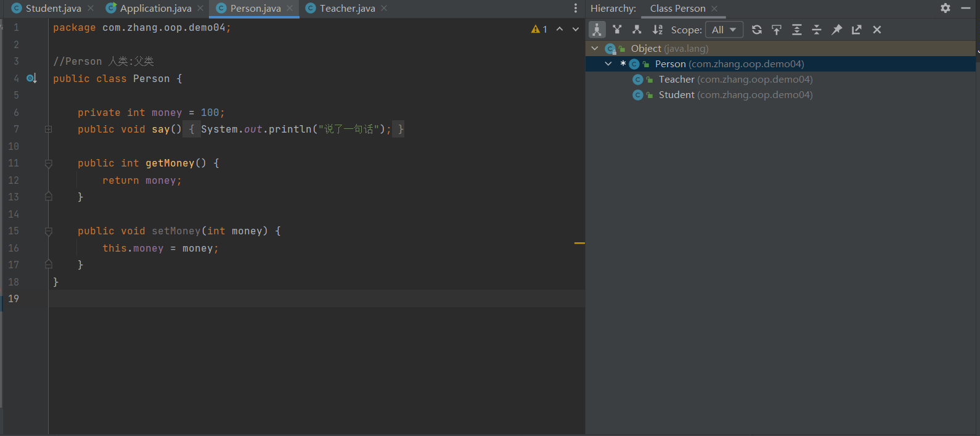Click the warning indicator showing 1
Viewport: 980px width, 436px height.
(539, 29)
